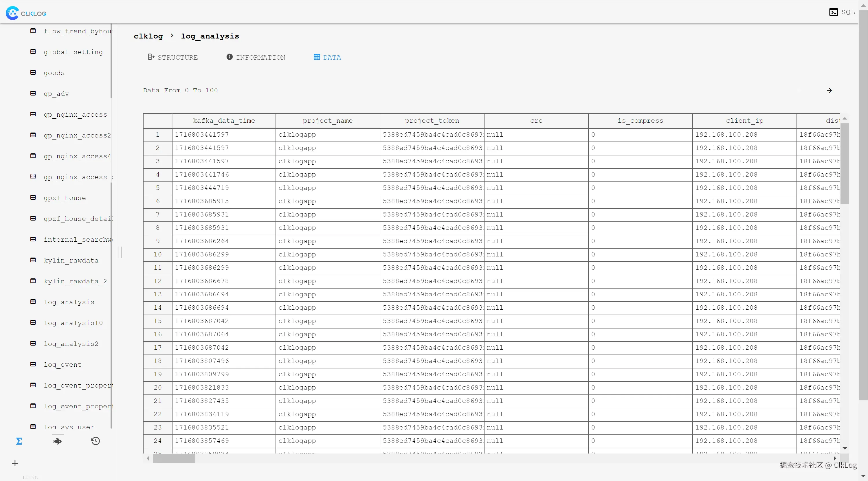This screenshot has height=481, width=868.
Task: Select the global_setting table
Action: click(x=73, y=52)
